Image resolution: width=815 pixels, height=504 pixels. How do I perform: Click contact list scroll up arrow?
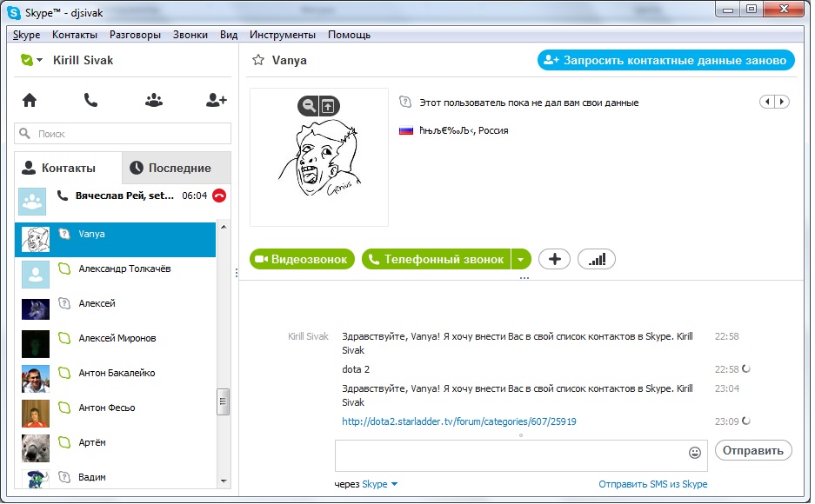[224, 227]
